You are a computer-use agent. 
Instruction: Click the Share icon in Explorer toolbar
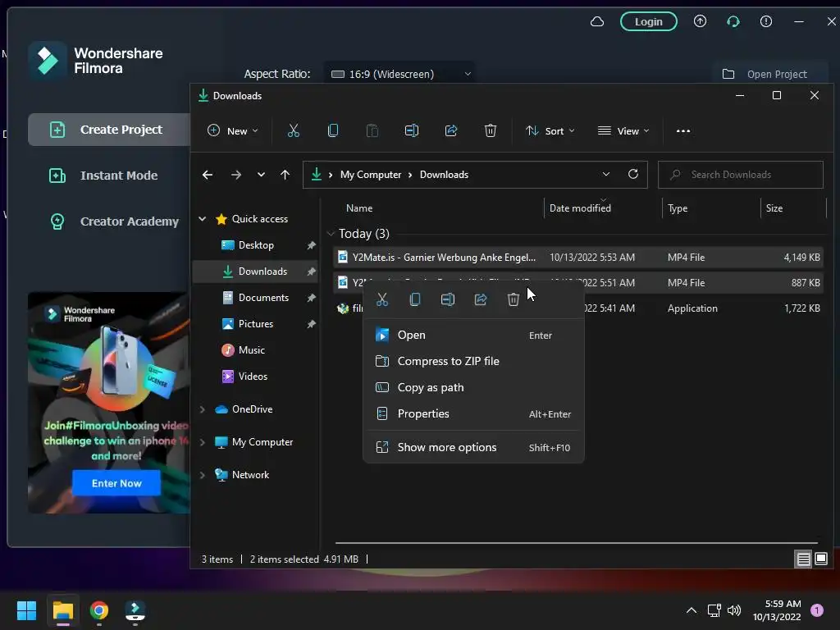(451, 130)
